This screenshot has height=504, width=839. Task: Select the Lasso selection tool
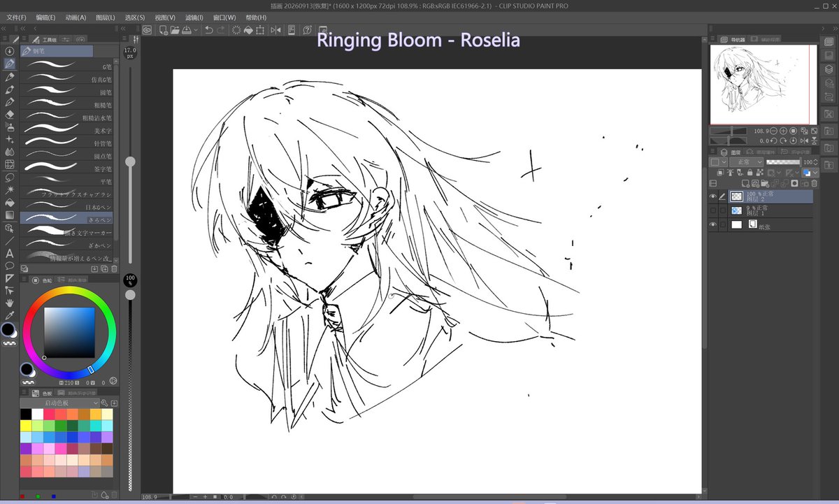pyautogui.click(x=10, y=178)
